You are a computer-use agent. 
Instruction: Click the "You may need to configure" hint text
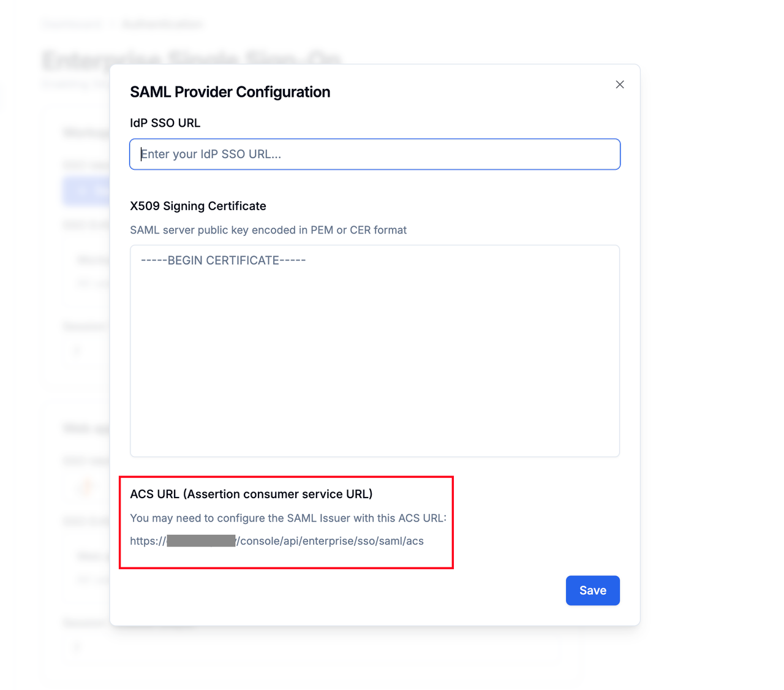[288, 518]
